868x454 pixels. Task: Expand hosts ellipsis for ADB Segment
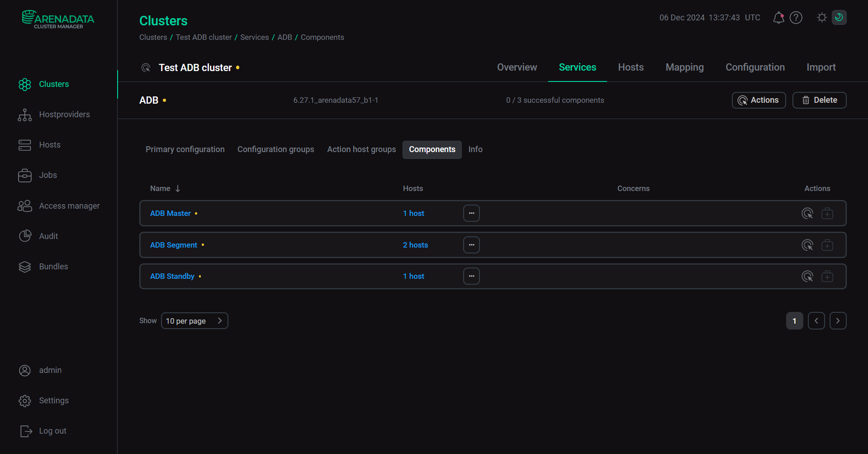[x=471, y=245]
